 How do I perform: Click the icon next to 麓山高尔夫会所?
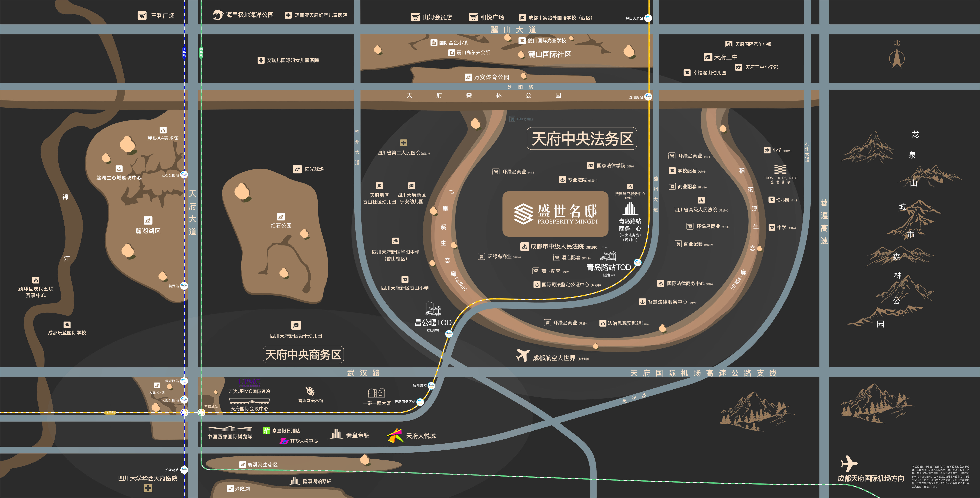point(451,53)
